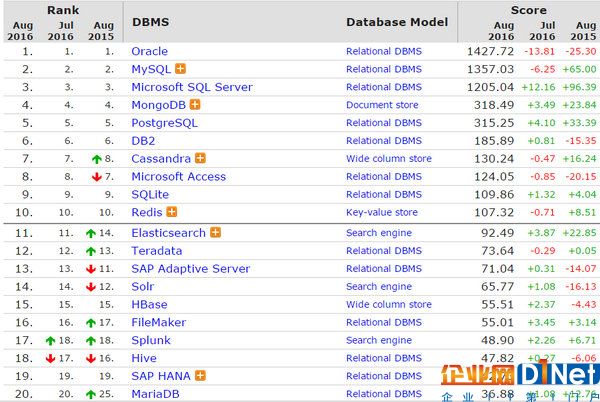Select SQLite's score 109.86

[494, 194]
